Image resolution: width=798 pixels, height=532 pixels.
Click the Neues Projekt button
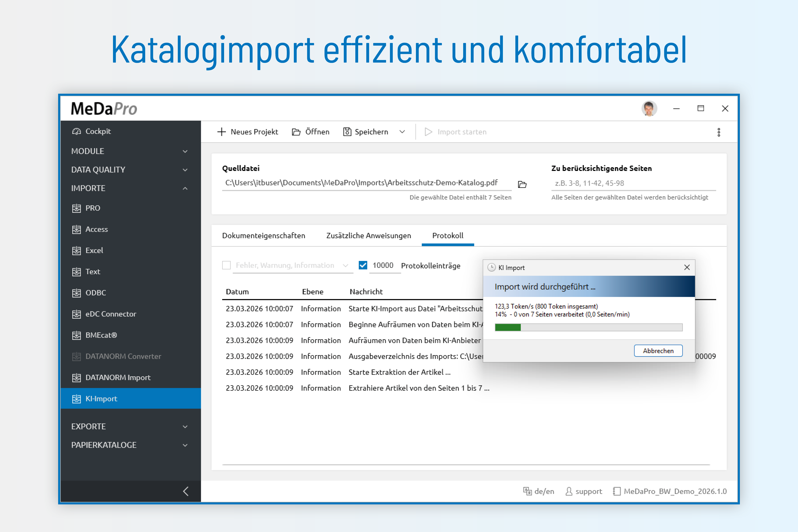click(248, 132)
